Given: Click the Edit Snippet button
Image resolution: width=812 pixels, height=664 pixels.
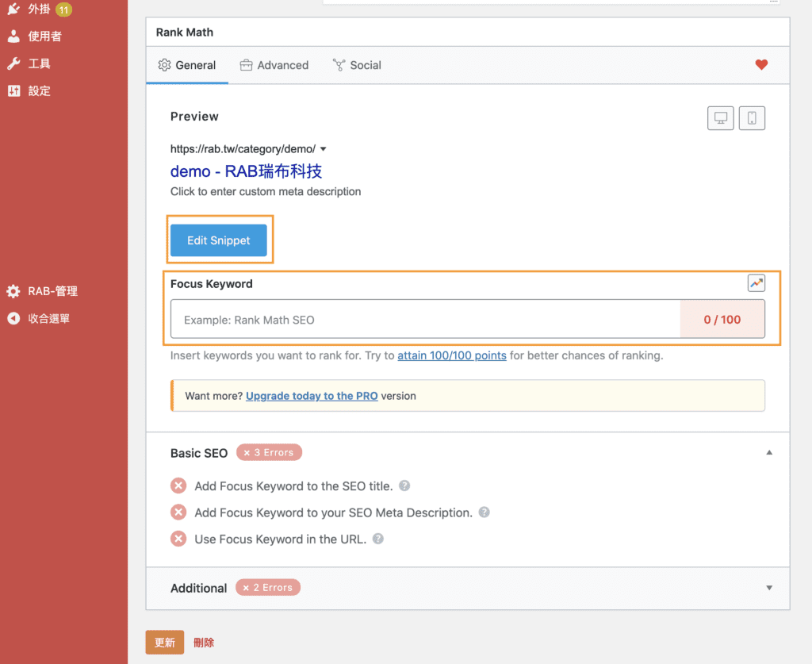Looking at the screenshot, I should [x=219, y=240].
